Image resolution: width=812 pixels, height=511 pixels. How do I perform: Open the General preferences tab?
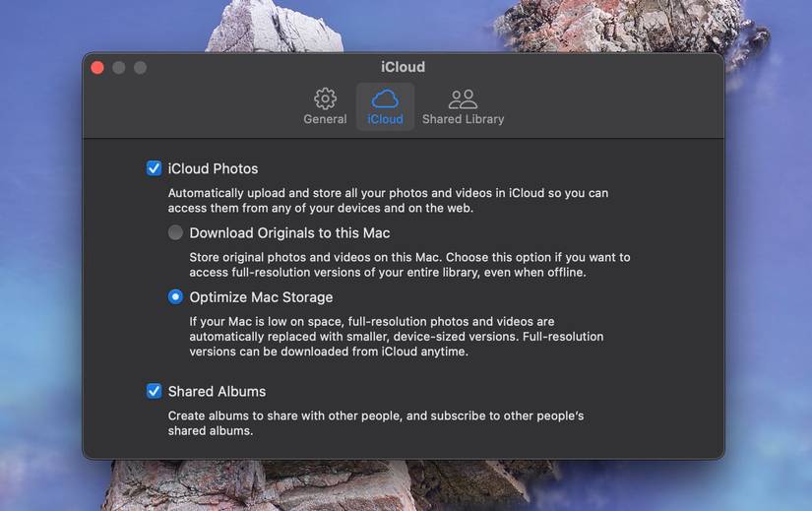tap(325, 106)
